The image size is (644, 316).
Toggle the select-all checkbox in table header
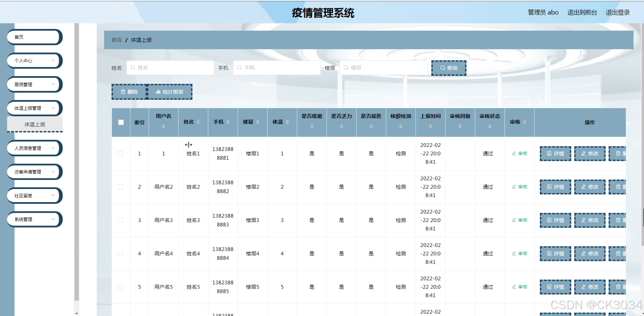pos(121,122)
